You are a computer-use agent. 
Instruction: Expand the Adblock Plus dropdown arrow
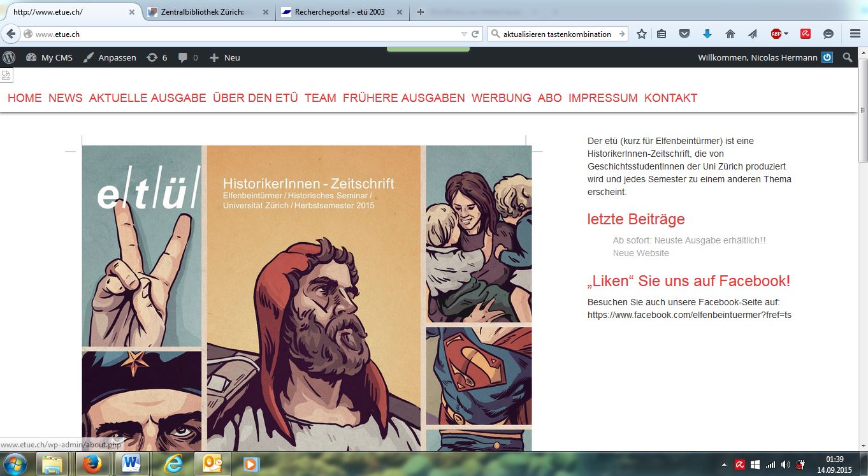[786, 34]
